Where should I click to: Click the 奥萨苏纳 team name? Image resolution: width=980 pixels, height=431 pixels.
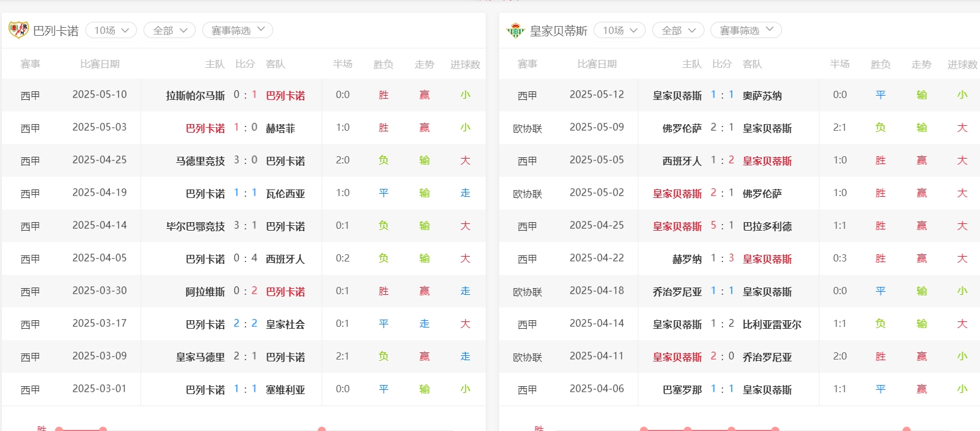(762, 96)
